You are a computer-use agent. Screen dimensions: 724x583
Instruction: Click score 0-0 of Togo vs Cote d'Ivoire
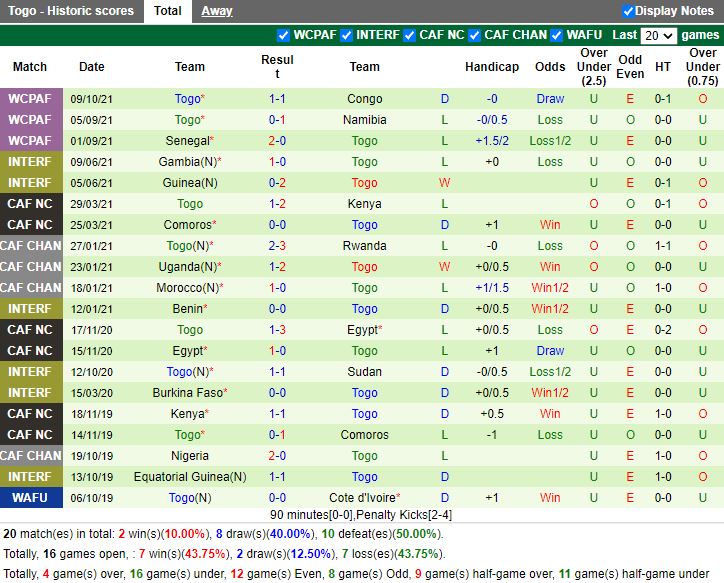pyautogui.click(x=277, y=498)
